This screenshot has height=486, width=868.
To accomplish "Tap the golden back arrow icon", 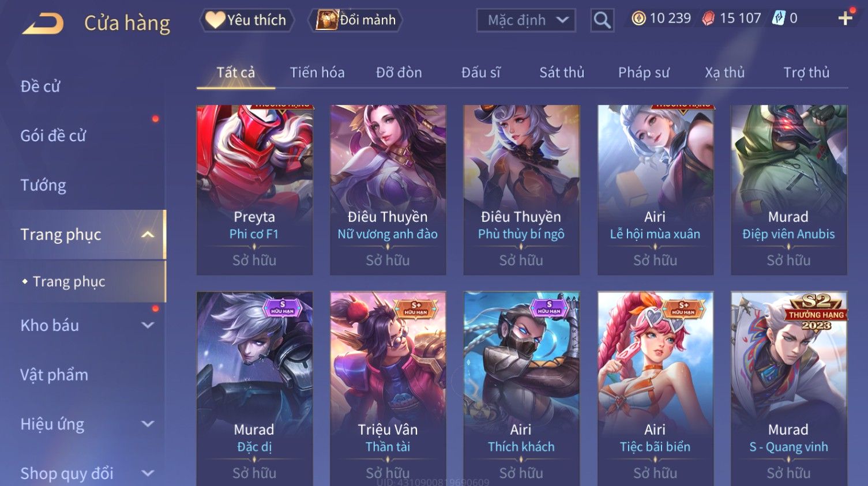I will pos(43,23).
